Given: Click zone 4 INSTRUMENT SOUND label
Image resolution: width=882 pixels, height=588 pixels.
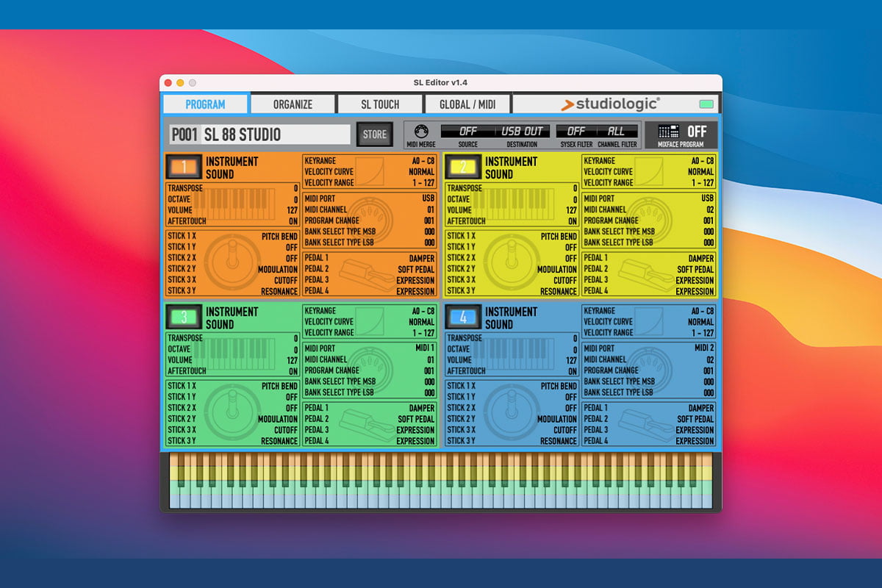Looking at the screenshot, I should (x=511, y=318).
